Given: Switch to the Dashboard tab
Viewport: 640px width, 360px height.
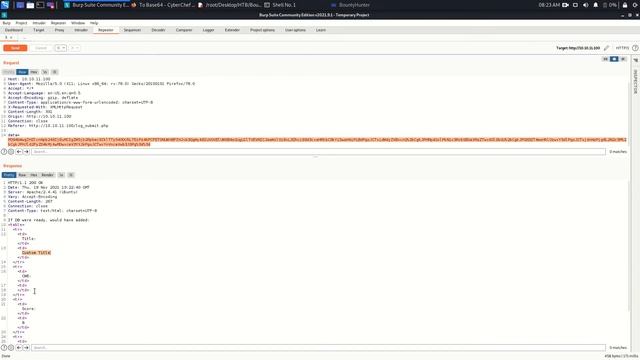Looking at the screenshot, I should [14, 30].
